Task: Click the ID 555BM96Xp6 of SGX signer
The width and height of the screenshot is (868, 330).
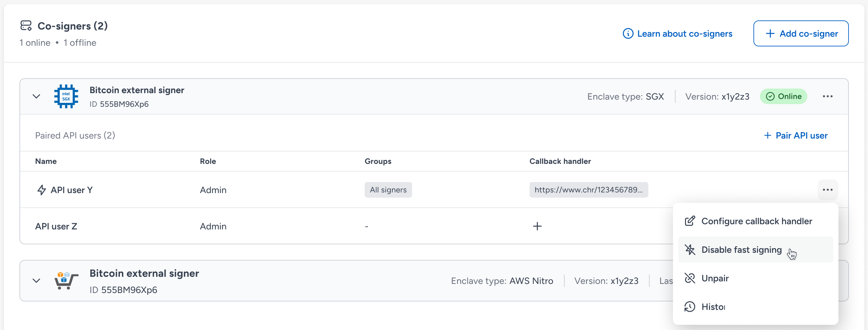Action: 119,104
